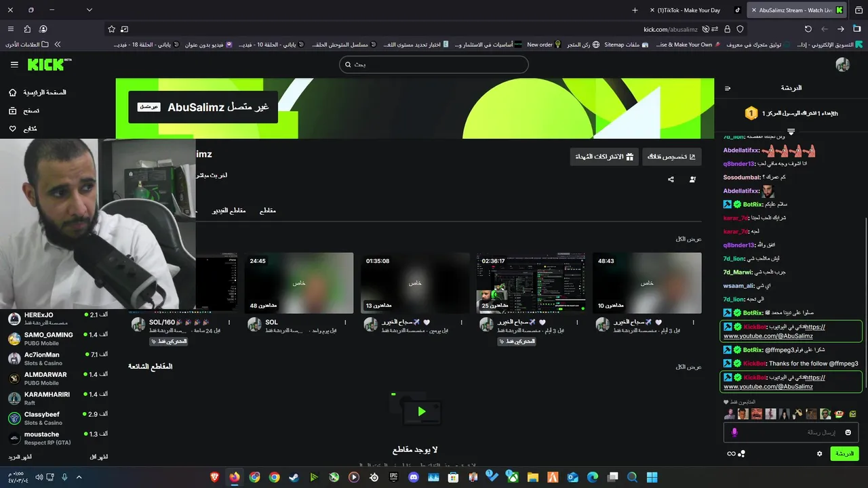Click show more at the sidebar bottom

[x=20, y=457]
